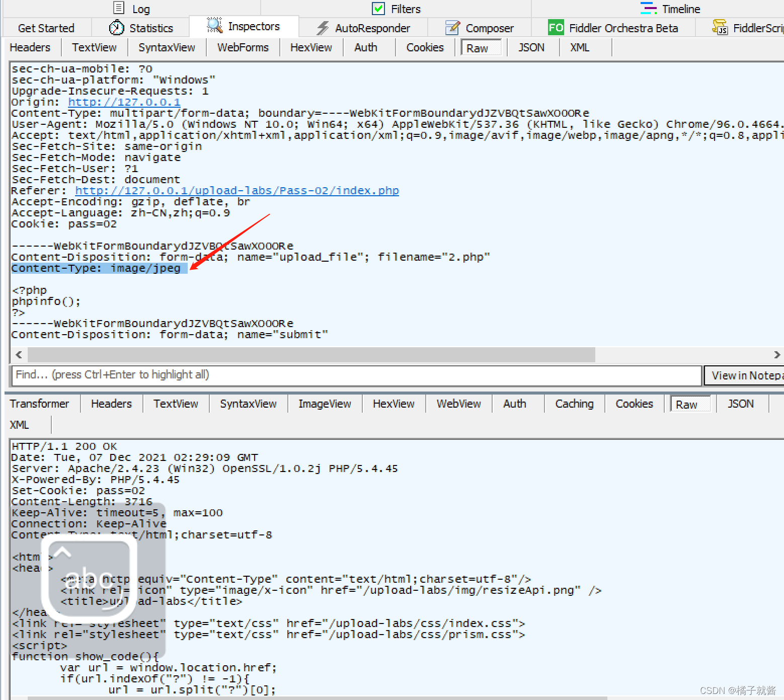The image size is (784, 700).
Task: Click the highlighted Content-Type: image/jpeg line
Action: [99, 268]
